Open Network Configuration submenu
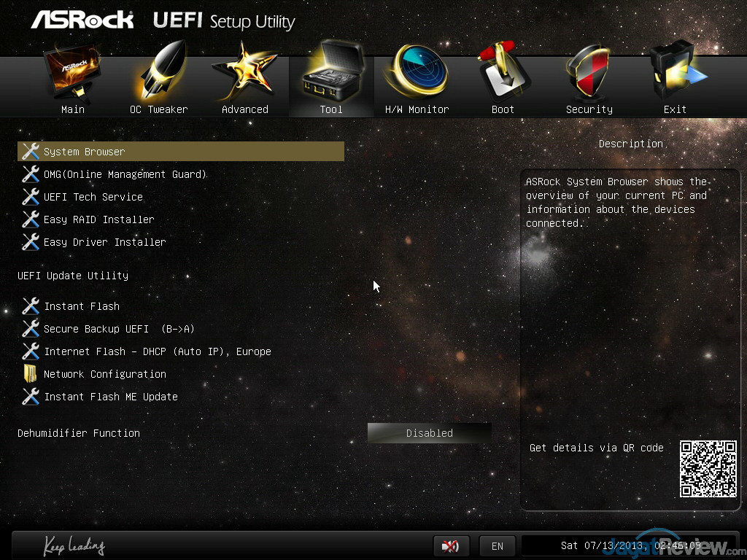 click(x=105, y=374)
